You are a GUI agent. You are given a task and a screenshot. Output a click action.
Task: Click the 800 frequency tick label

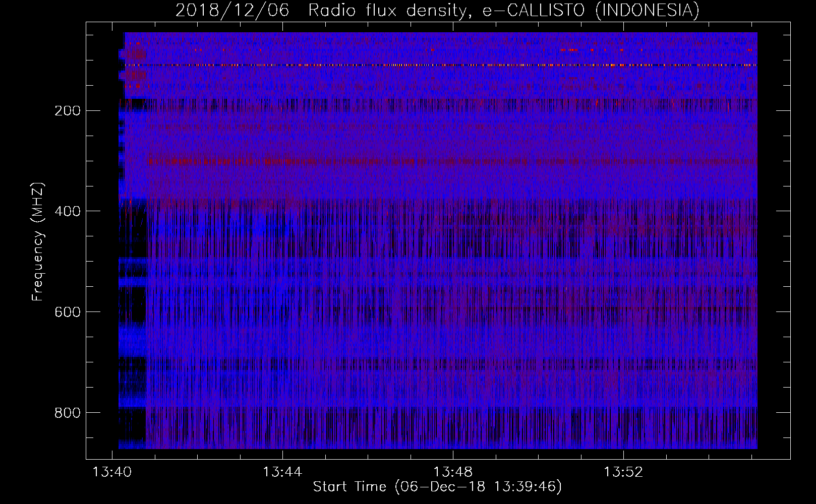pyautogui.click(x=67, y=413)
